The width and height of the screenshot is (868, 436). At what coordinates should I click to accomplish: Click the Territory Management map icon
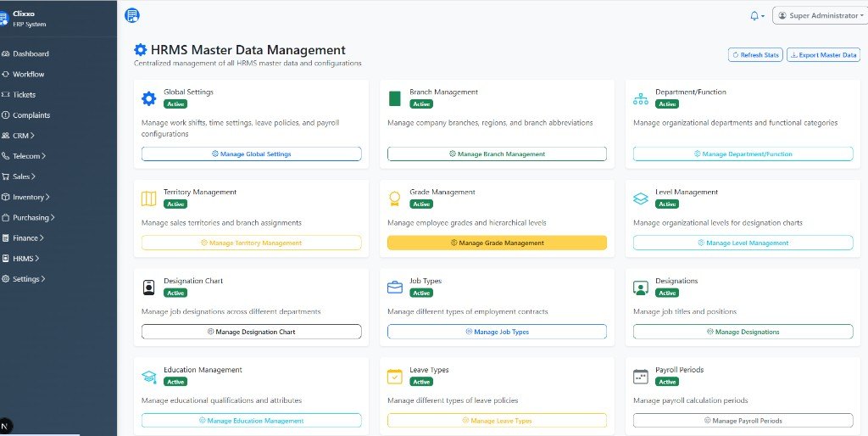pyautogui.click(x=149, y=198)
